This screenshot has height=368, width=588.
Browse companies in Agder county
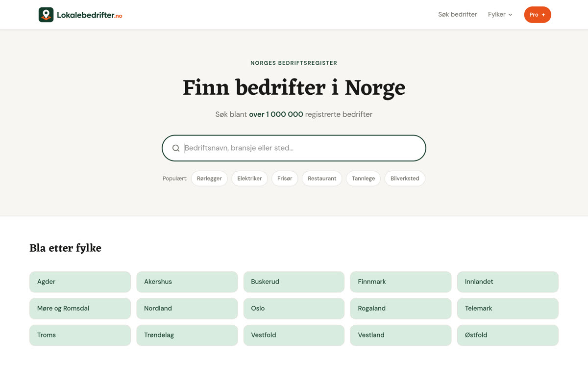tap(80, 282)
